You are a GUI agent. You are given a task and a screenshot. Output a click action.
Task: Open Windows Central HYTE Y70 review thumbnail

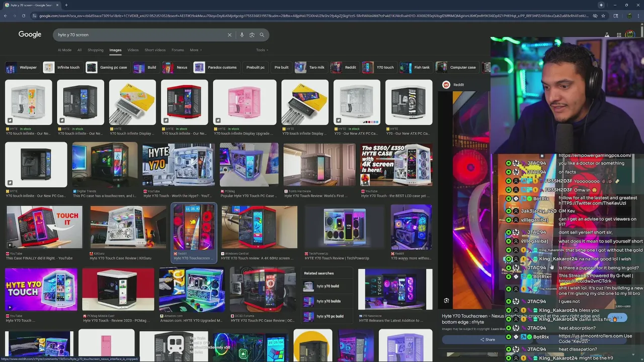coord(259,227)
